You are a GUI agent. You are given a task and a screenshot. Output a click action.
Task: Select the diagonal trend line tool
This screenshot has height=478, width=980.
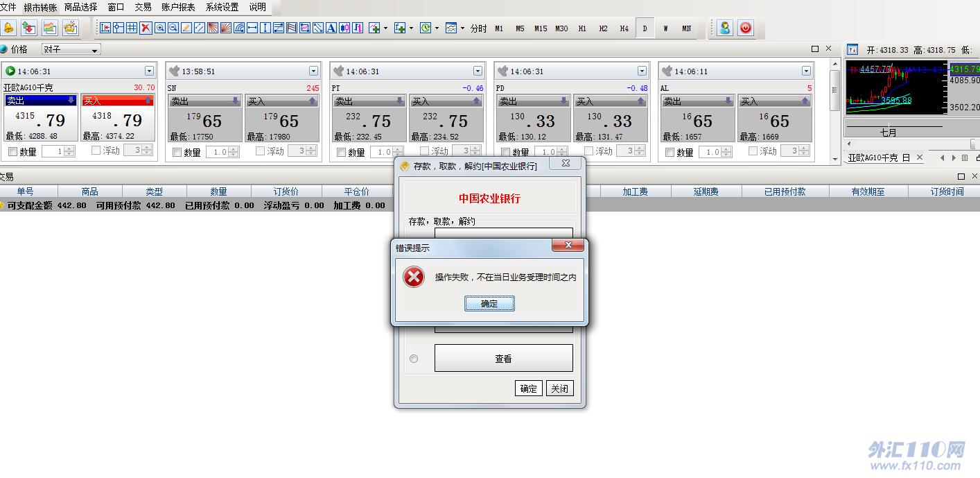point(199,28)
